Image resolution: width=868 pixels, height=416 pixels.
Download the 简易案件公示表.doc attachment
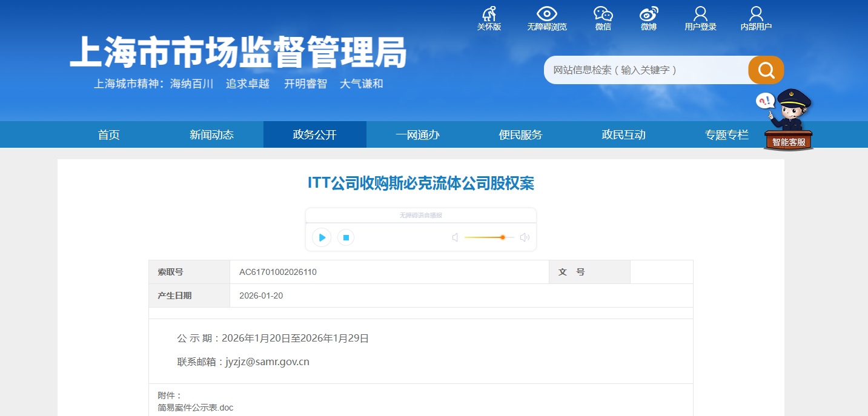pos(196,408)
